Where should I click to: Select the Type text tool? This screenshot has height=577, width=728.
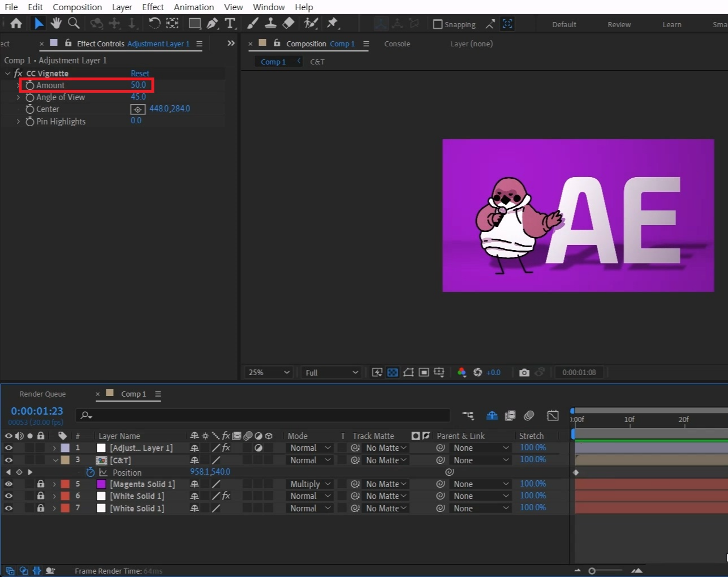(x=230, y=23)
